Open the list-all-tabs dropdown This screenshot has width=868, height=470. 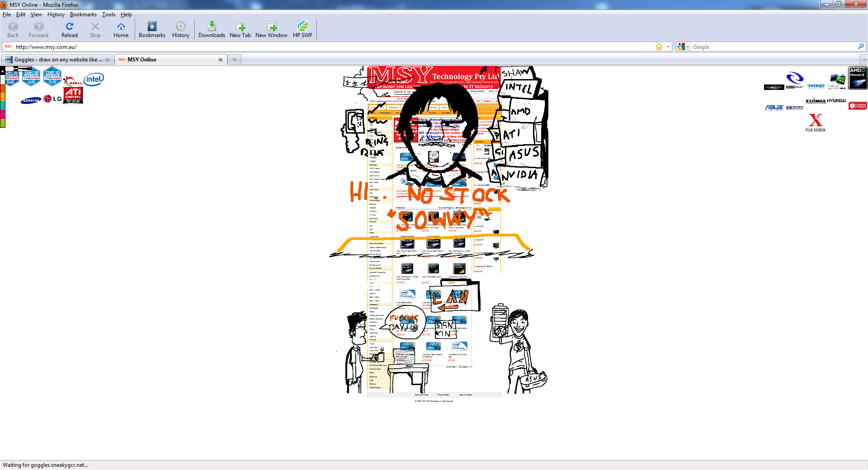[x=864, y=60]
